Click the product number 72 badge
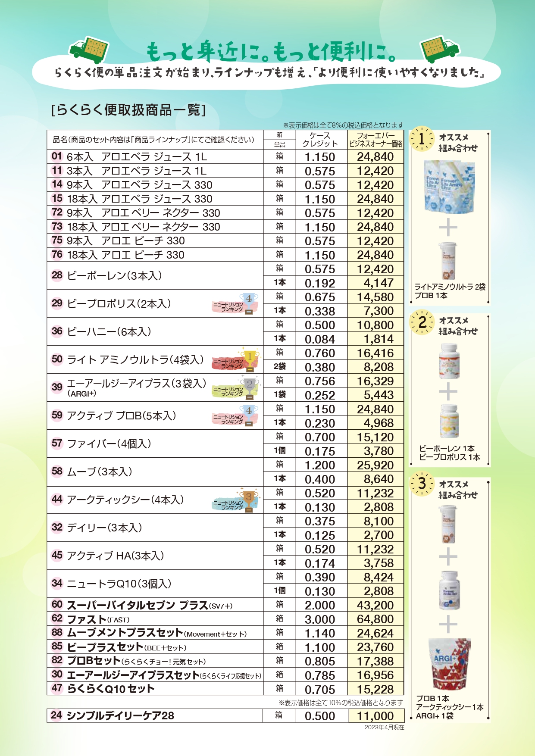The image size is (535, 756). 57,212
